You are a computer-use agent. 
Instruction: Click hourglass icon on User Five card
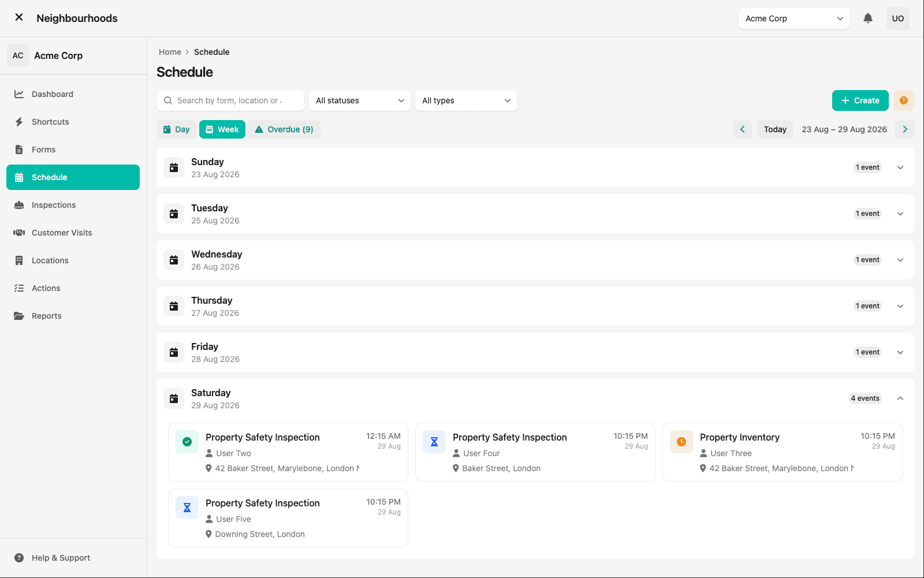[x=187, y=508]
